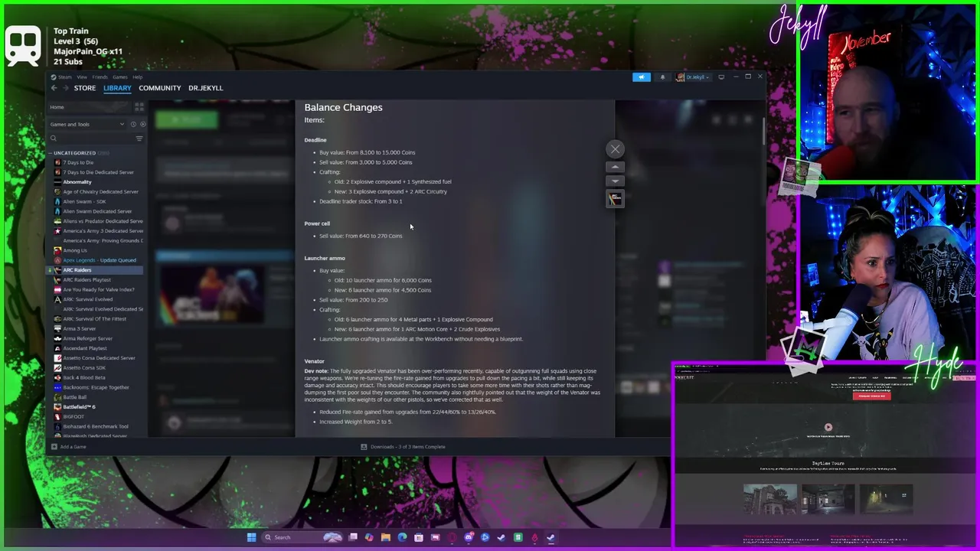Select Abnormality in the game list

(77, 182)
